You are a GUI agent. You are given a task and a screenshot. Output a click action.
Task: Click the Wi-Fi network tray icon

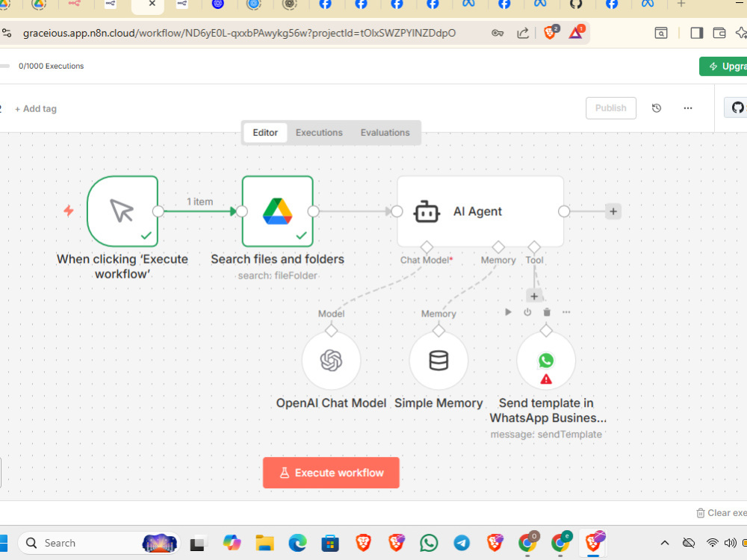click(712, 543)
